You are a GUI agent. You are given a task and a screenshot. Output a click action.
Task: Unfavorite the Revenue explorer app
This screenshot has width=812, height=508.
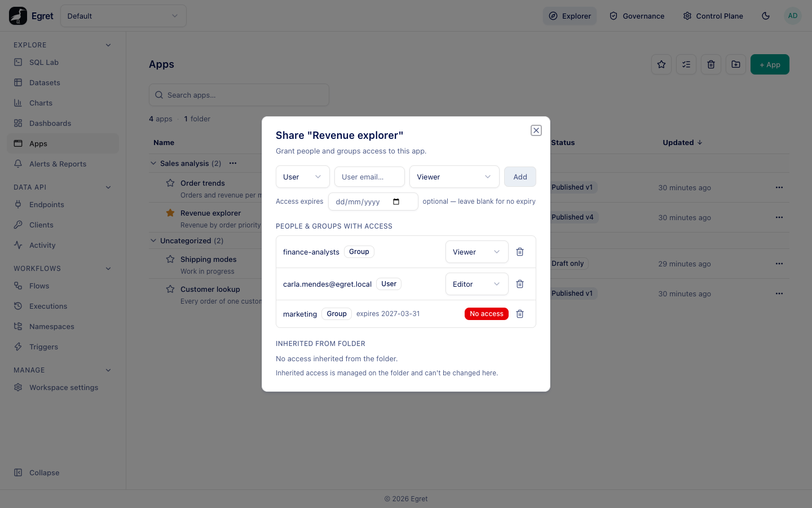pos(170,213)
